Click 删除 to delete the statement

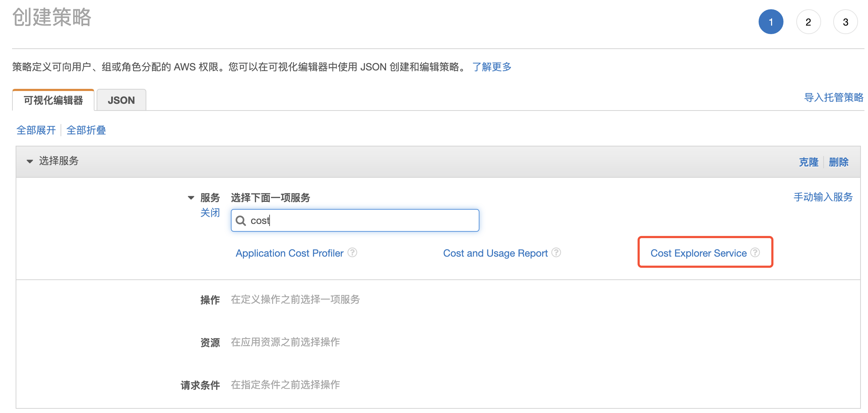pos(839,162)
